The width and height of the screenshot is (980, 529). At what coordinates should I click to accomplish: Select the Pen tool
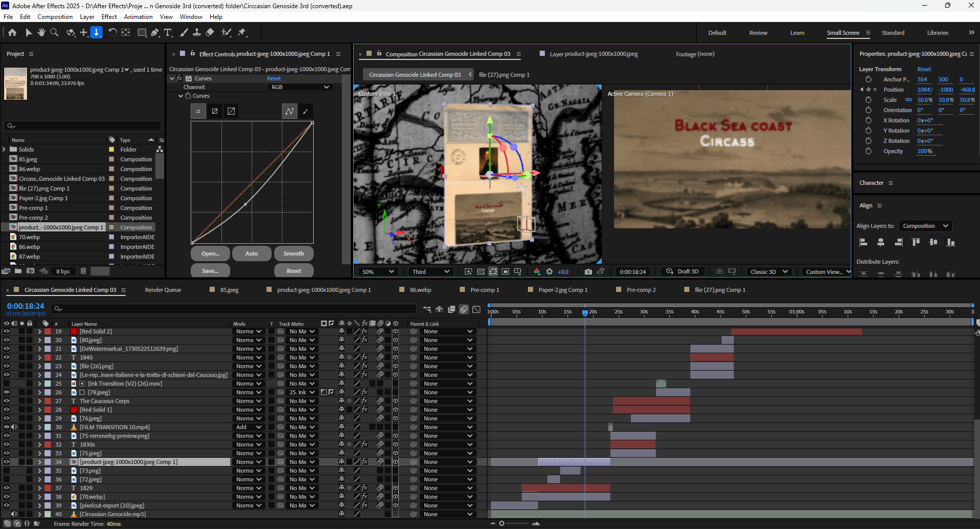click(x=155, y=32)
